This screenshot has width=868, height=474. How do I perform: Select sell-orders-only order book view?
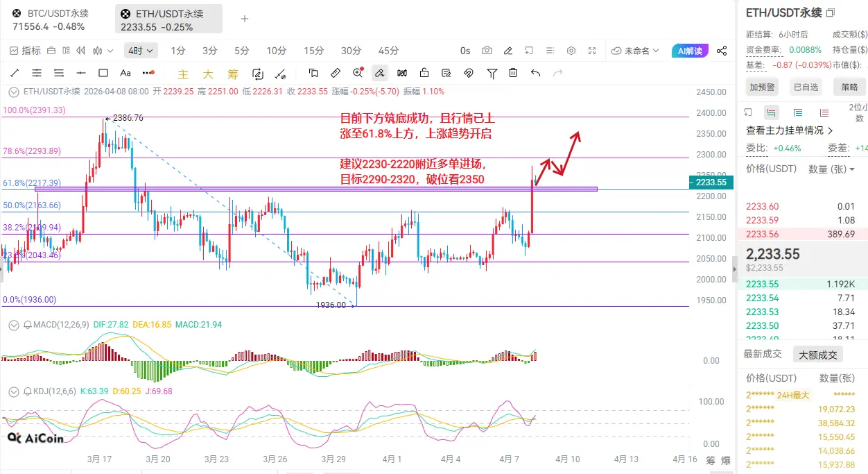click(824, 112)
